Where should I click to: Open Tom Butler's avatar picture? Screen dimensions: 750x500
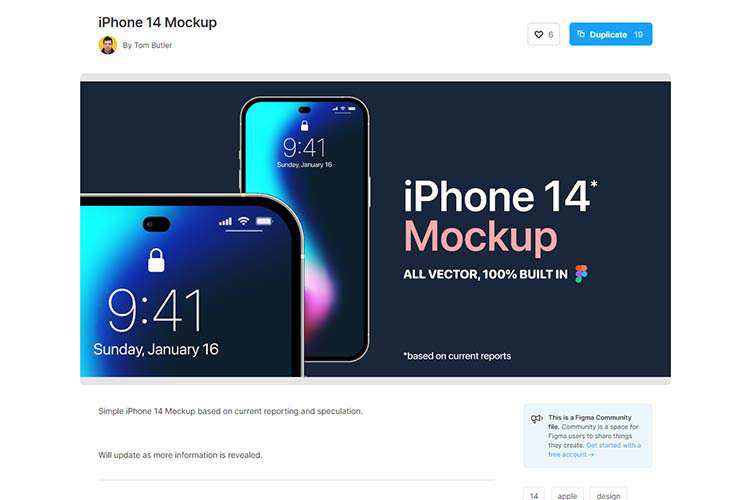coord(108,45)
